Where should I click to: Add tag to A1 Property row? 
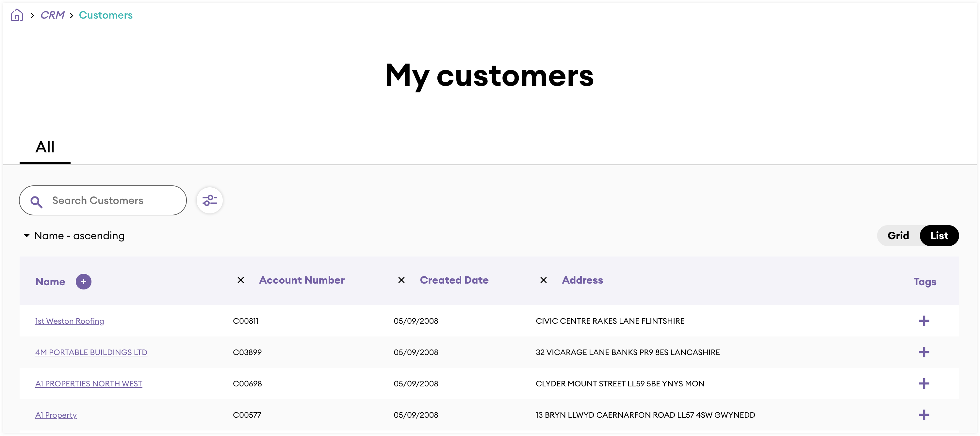coord(924,415)
